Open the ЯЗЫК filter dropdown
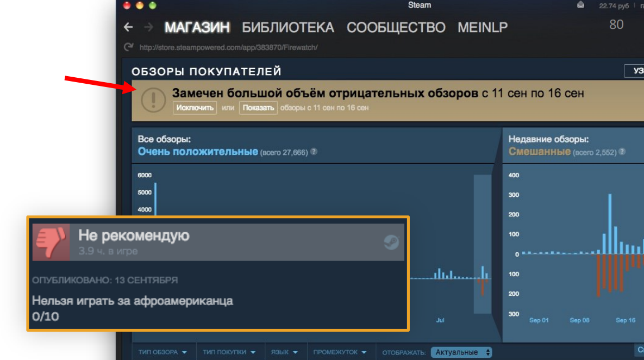The image size is (644, 360). coord(285,352)
